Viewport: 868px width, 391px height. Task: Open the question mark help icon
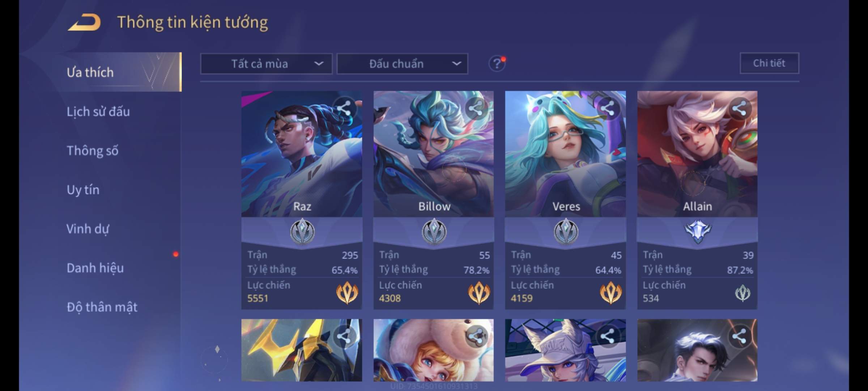497,64
